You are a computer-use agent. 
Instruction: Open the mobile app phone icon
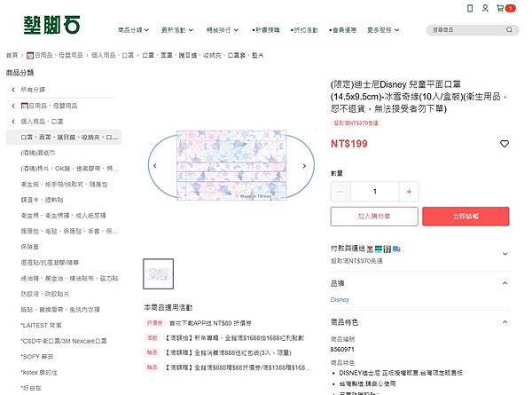[x=470, y=8]
